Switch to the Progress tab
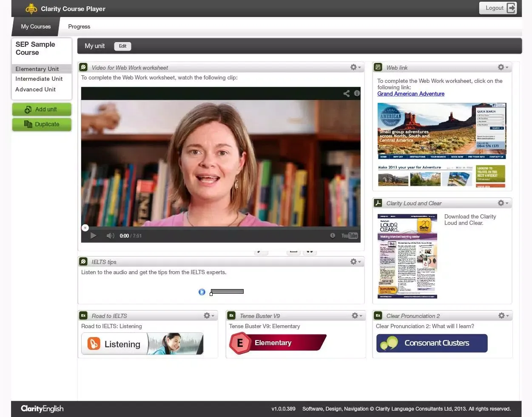 (79, 27)
